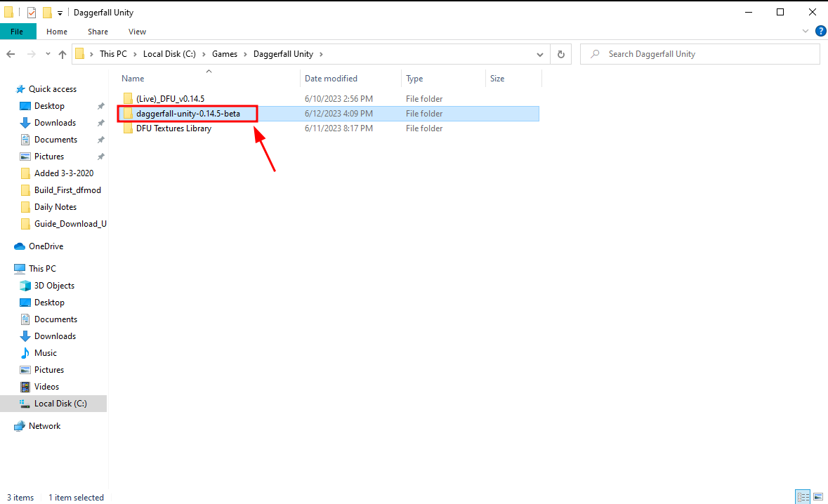Image resolution: width=828 pixels, height=504 pixels.
Task: Click the OneDrive cloud icon
Action: (x=20, y=246)
